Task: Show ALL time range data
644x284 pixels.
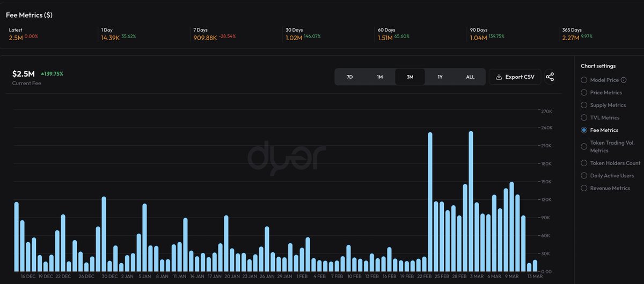Action: tap(470, 77)
